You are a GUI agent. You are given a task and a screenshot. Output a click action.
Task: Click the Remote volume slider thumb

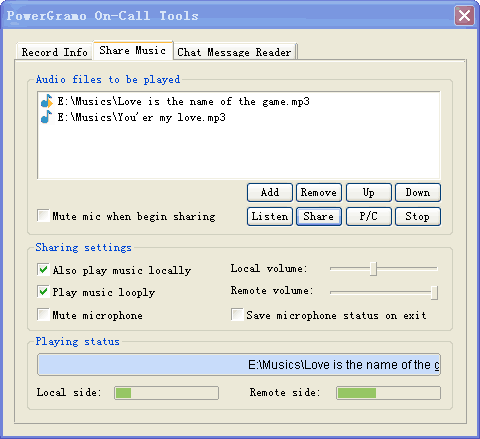434,293
